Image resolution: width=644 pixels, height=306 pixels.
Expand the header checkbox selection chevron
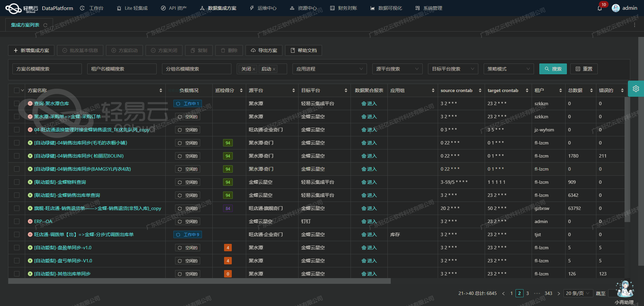[22, 90]
